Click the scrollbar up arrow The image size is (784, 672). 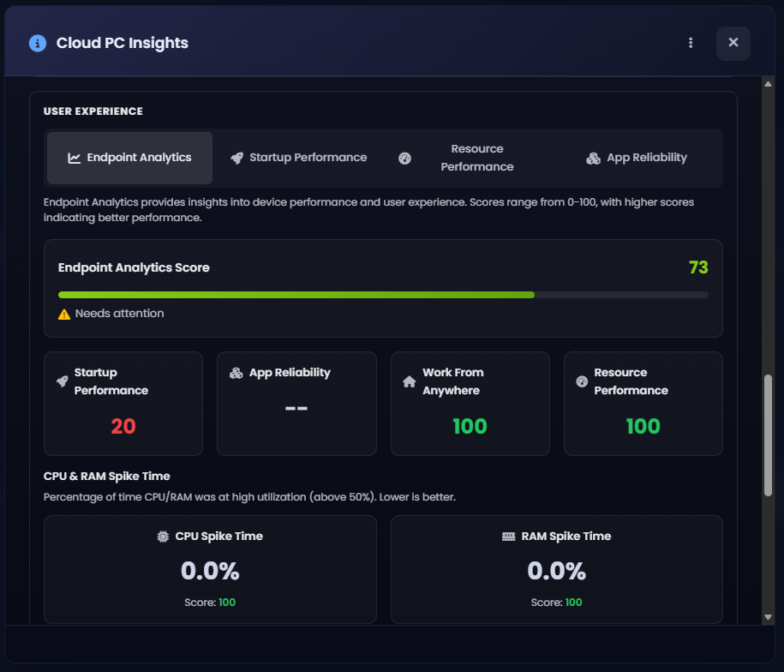(768, 84)
